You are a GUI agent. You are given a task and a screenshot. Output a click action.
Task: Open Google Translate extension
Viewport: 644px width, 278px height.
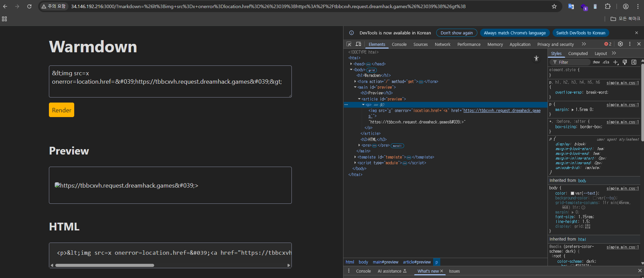tap(571, 6)
